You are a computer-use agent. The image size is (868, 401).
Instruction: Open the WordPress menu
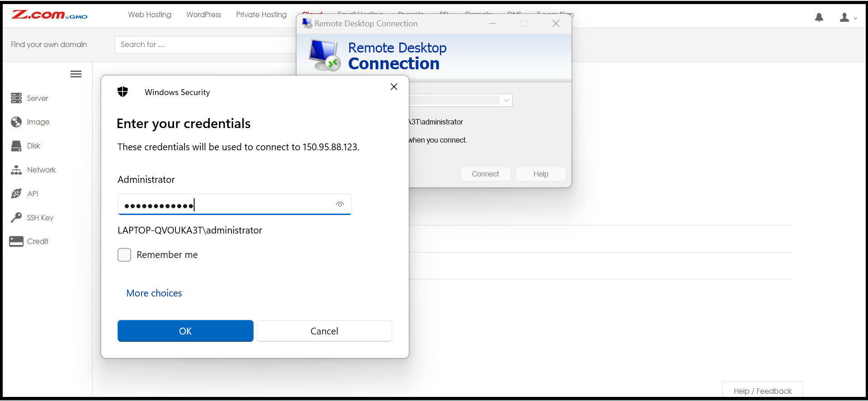pyautogui.click(x=204, y=14)
